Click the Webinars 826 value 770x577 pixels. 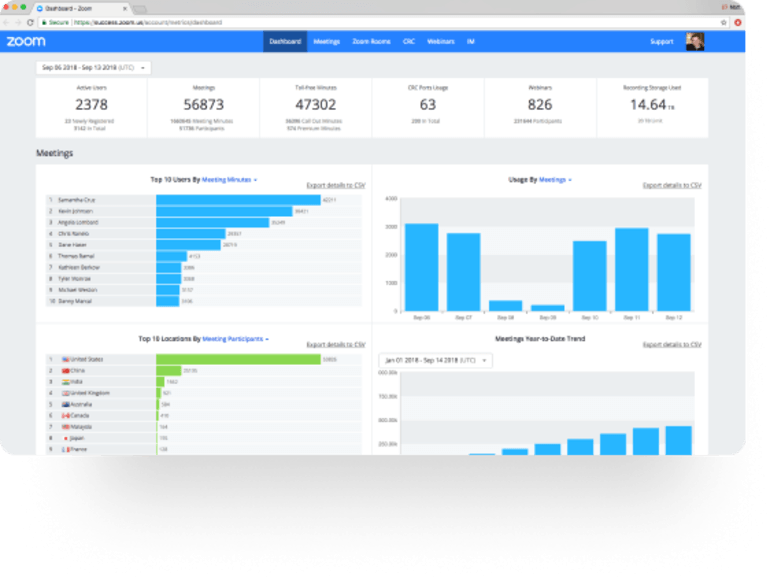coord(540,105)
